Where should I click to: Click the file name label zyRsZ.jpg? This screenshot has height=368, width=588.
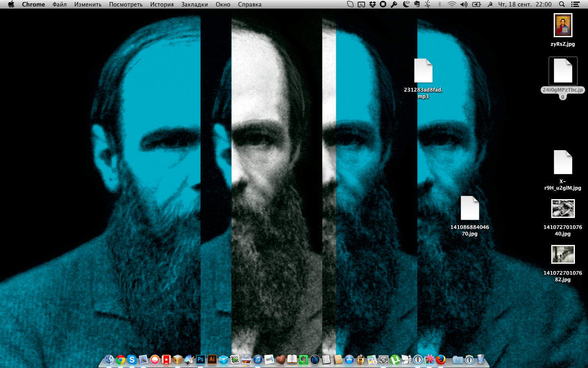pos(563,44)
